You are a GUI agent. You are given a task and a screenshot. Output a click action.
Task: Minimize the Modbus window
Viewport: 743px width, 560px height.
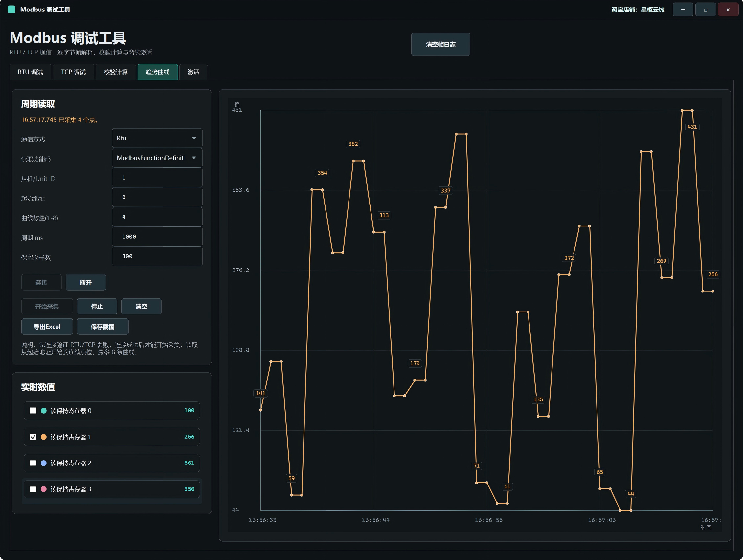683,10
